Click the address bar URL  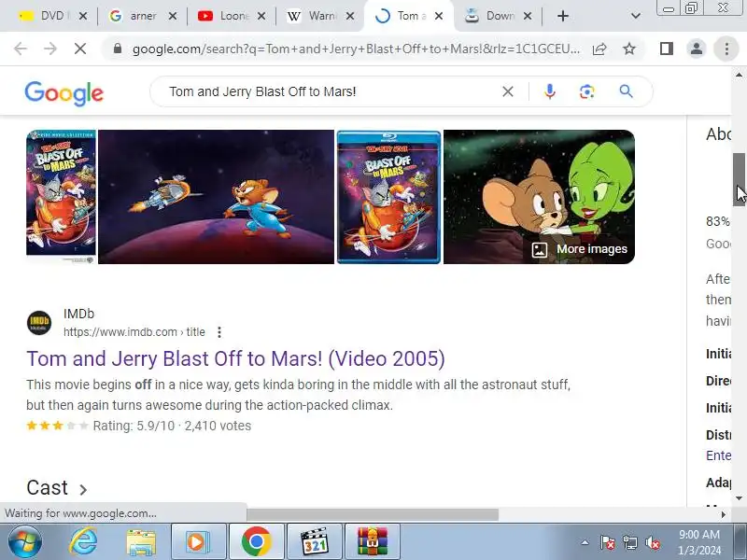(356, 49)
